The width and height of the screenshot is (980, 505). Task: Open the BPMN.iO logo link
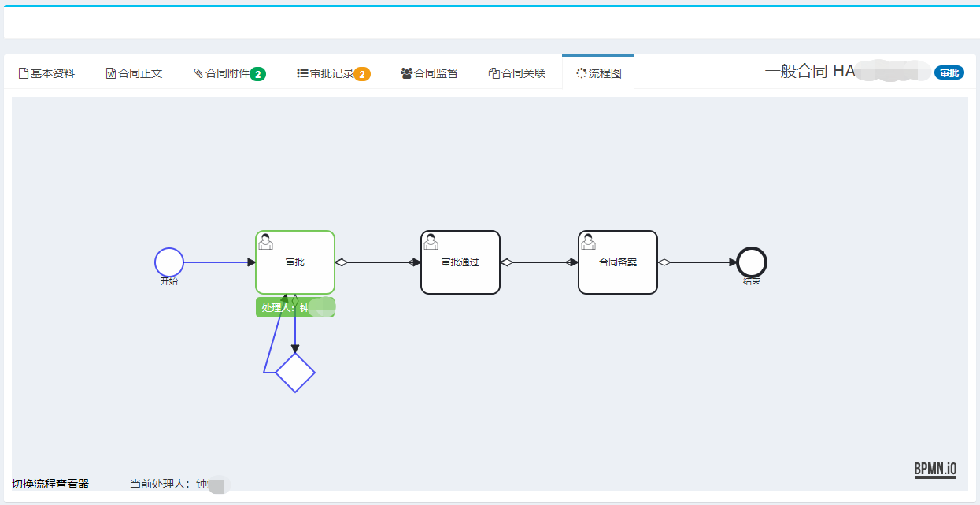[935, 470]
